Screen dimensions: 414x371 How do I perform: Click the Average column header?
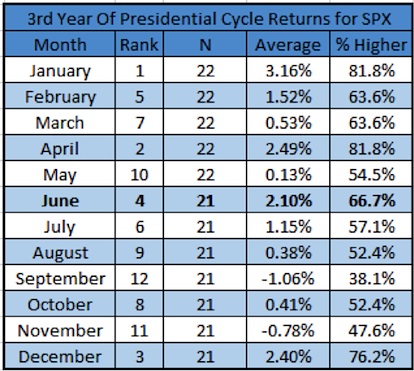coord(288,44)
